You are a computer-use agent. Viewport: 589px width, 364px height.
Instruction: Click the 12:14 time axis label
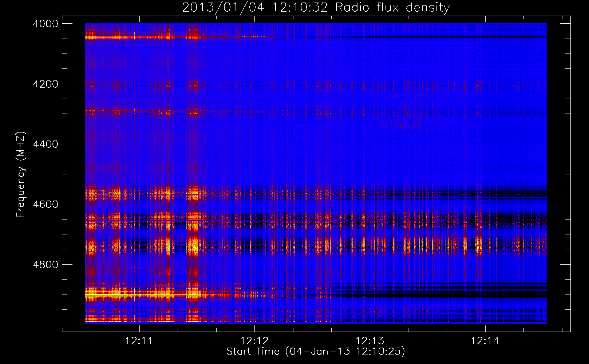485,341
